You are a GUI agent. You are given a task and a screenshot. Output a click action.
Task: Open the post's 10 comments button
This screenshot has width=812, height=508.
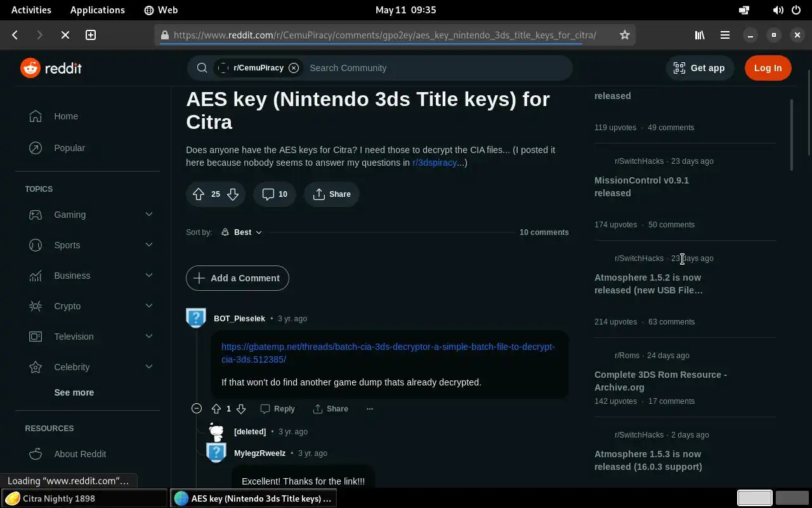tap(275, 194)
